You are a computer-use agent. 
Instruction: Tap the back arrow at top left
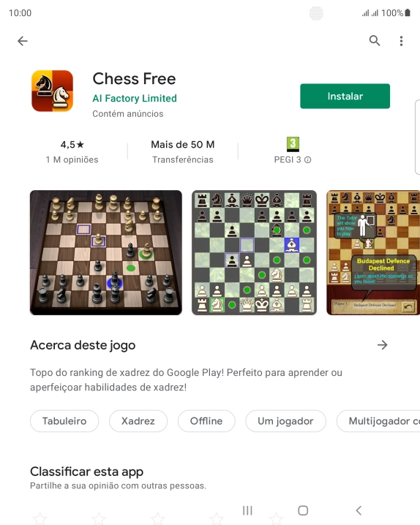point(23,41)
